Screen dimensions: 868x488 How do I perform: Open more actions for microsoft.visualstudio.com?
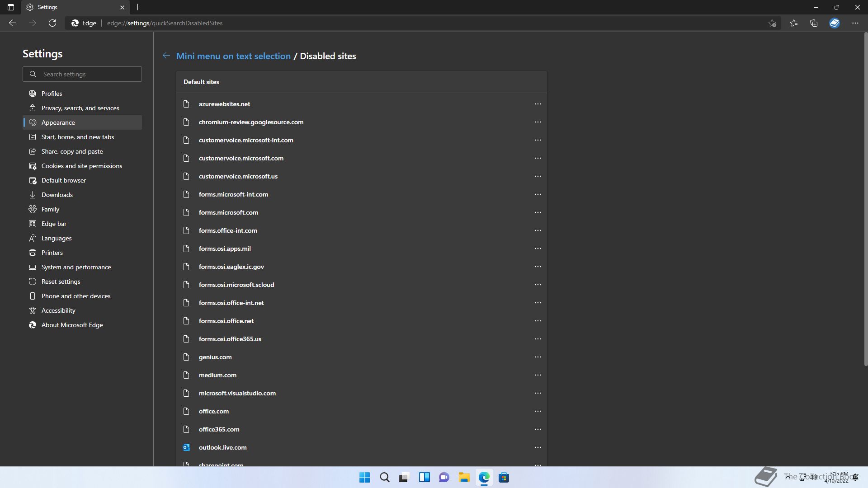538,393
